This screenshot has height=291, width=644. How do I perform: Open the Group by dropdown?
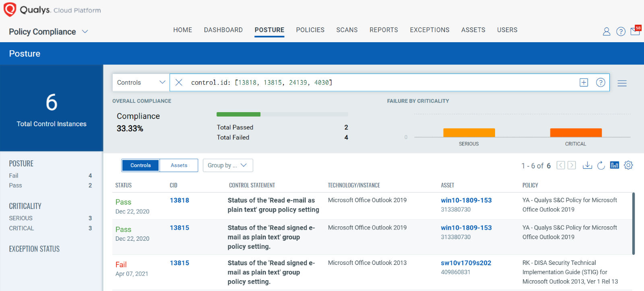pos(227,165)
